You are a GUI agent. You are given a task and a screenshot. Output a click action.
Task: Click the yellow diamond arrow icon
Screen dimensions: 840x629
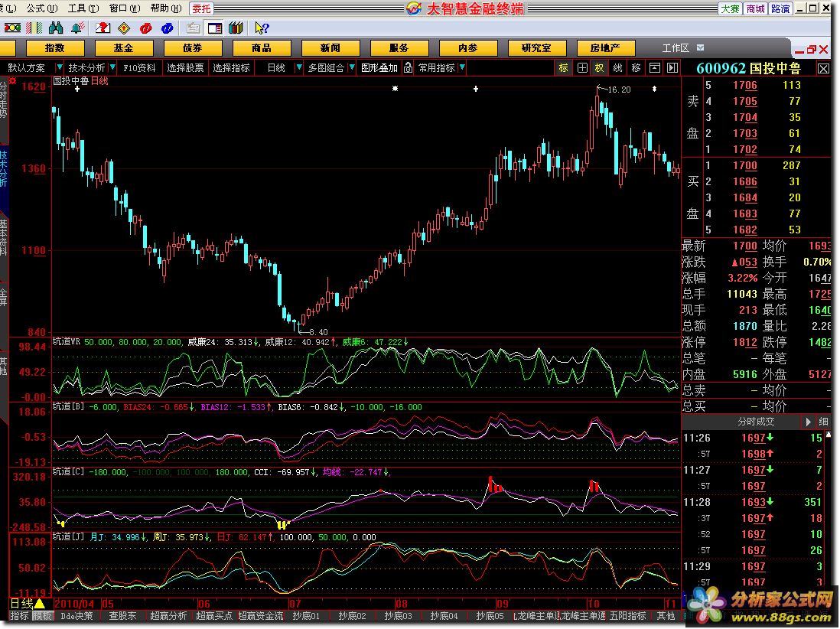click(x=124, y=28)
